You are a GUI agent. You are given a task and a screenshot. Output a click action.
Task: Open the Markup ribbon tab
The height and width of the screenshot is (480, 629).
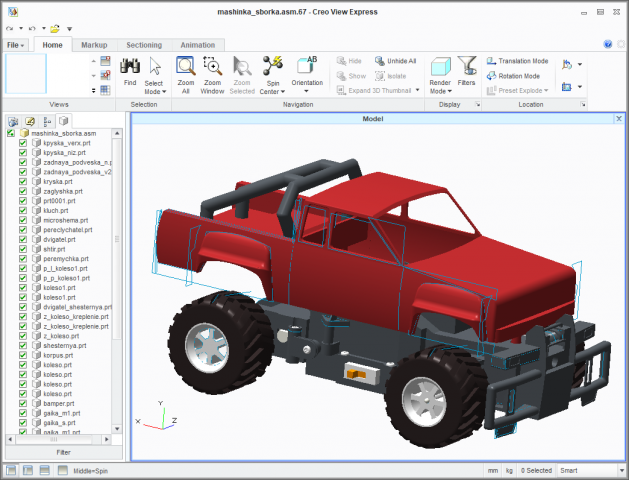[94, 45]
